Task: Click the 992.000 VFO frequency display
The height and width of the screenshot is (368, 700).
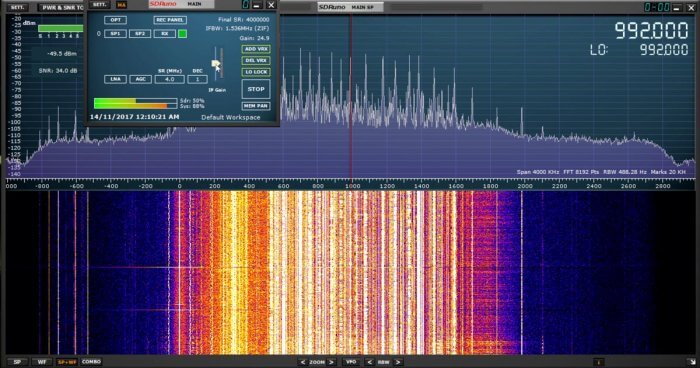Action: click(x=651, y=30)
